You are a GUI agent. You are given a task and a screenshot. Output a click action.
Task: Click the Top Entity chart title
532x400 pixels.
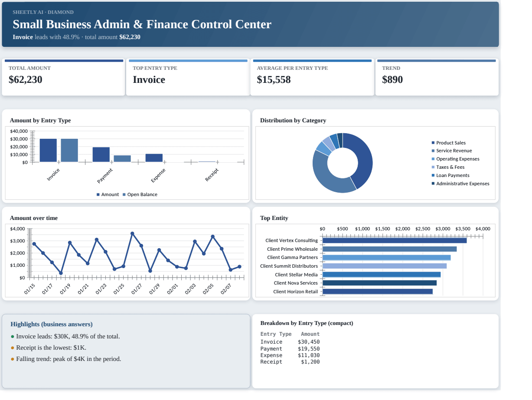pyautogui.click(x=274, y=218)
